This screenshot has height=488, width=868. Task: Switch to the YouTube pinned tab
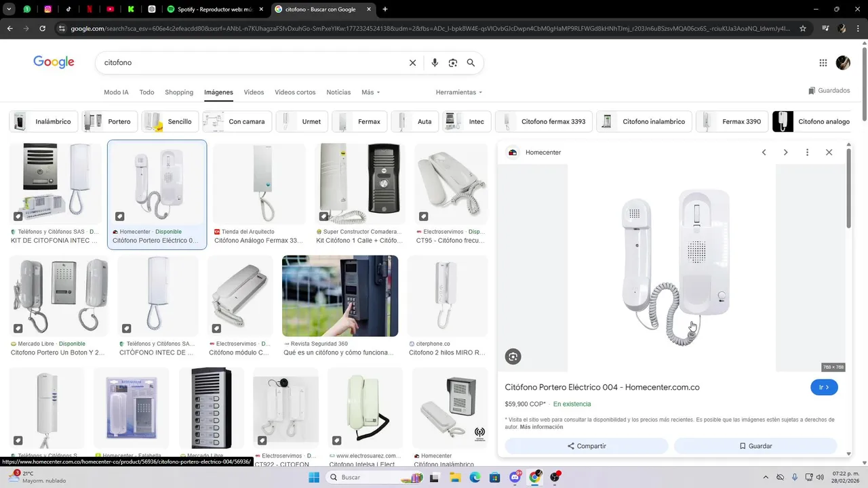[111, 9]
